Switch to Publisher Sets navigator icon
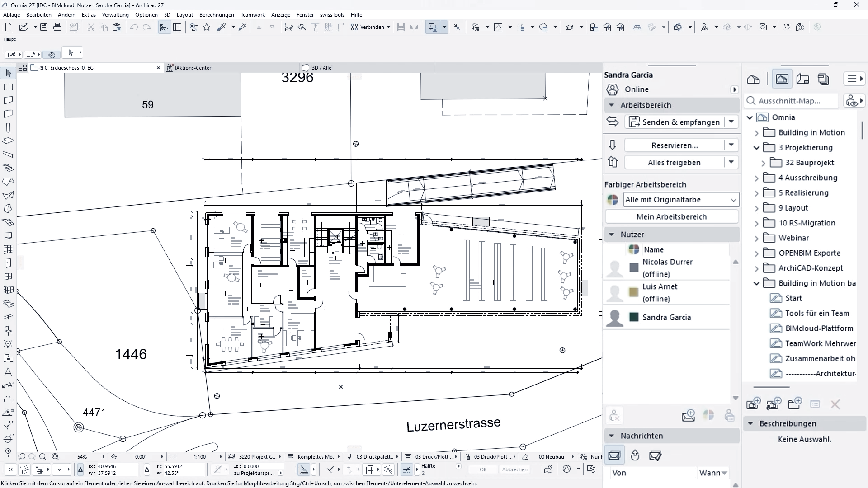The width and height of the screenshot is (868, 488). 824,79
